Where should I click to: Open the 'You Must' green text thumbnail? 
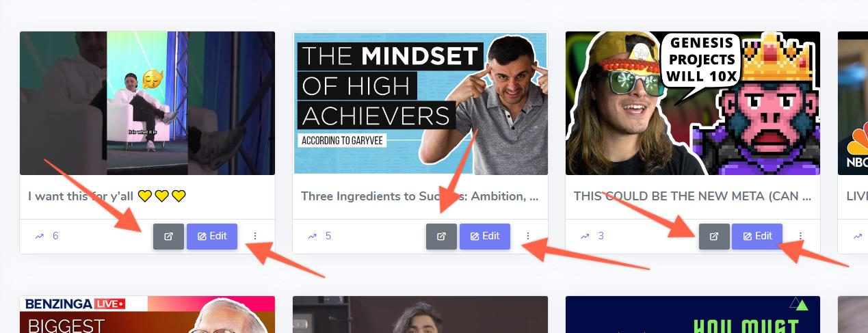pyautogui.click(x=693, y=315)
